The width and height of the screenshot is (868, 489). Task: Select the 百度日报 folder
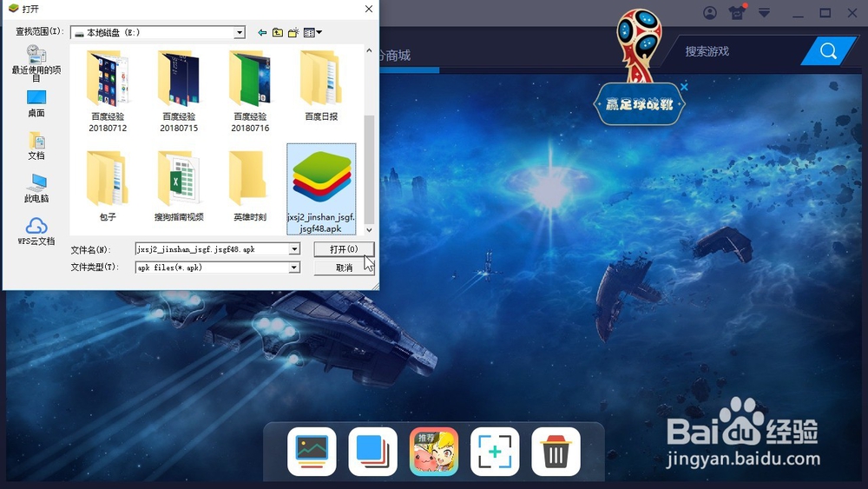[321, 86]
